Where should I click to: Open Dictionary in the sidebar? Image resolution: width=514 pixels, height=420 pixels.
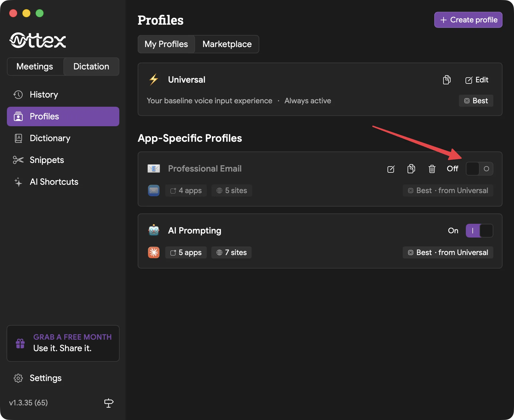tap(63, 138)
